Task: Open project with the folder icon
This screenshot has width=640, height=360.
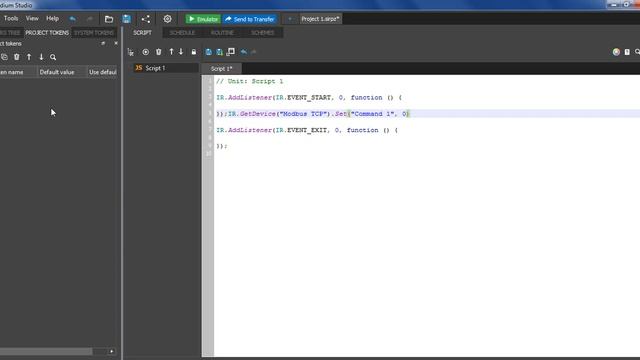Action: point(109,19)
